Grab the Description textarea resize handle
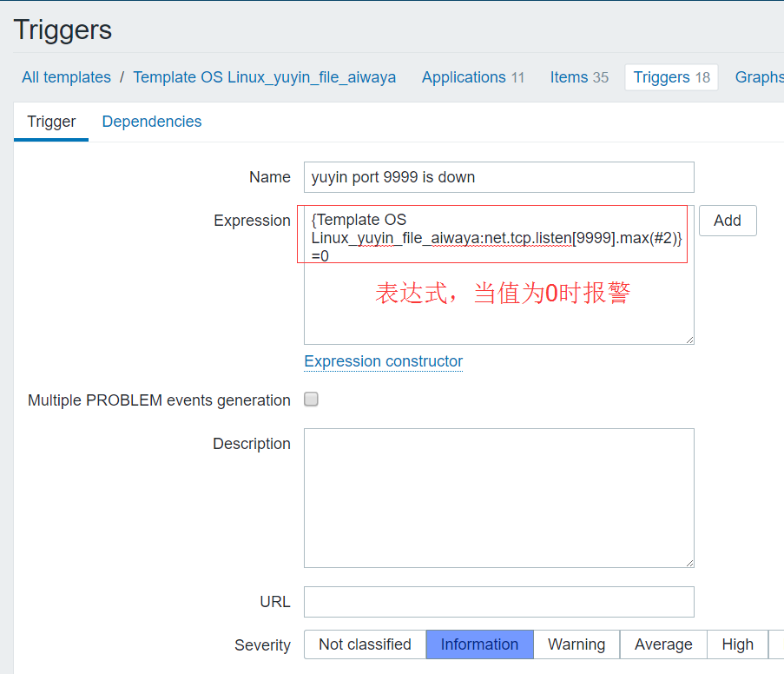The image size is (784, 674). [689, 563]
